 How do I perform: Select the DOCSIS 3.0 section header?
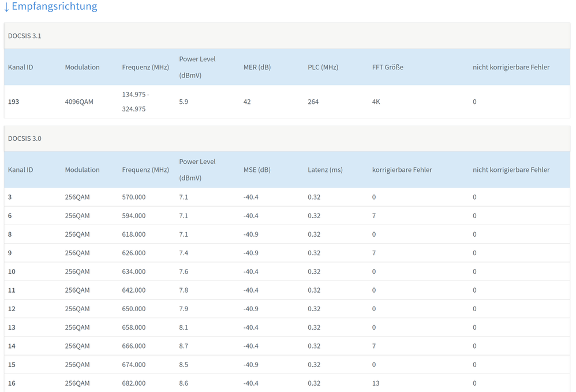click(x=25, y=139)
